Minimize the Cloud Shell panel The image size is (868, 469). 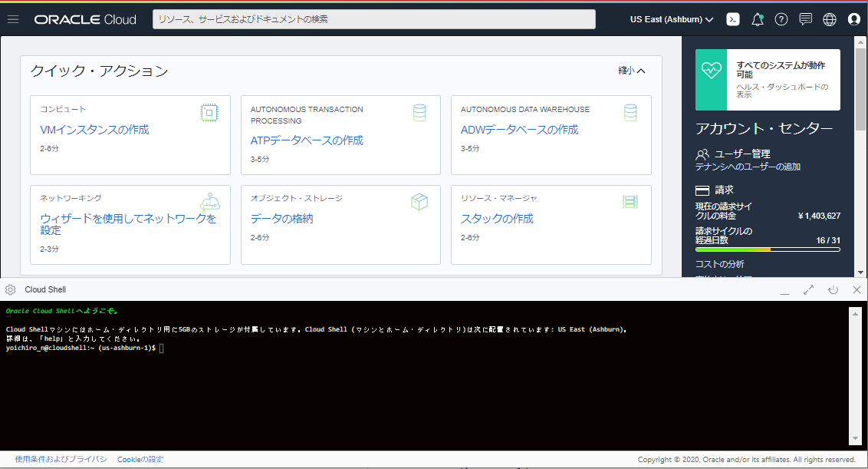pyautogui.click(x=784, y=290)
